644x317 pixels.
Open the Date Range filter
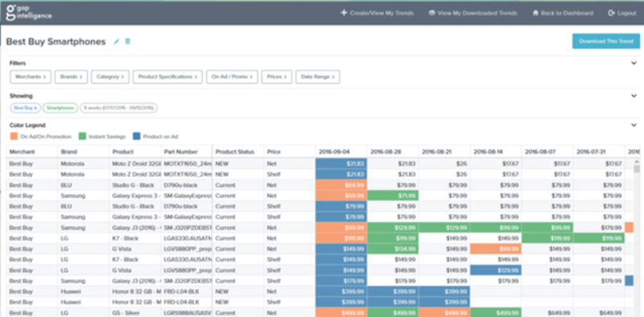pos(317,76)
